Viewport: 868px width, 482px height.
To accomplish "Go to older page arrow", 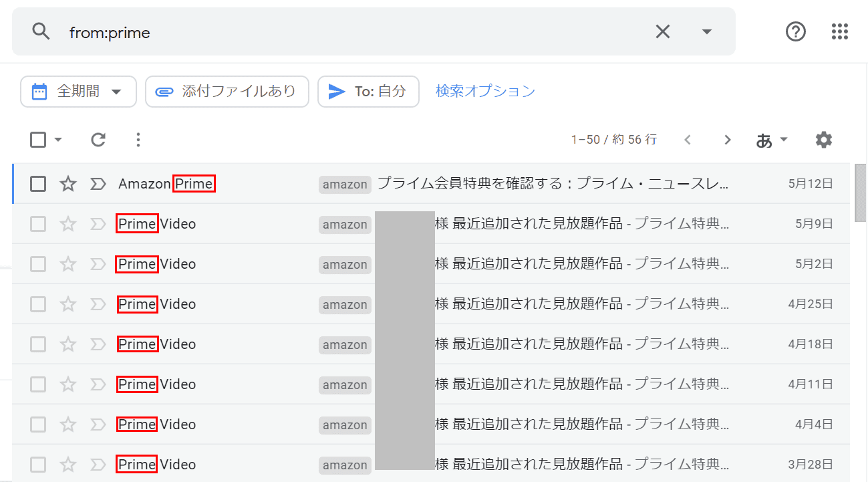I will click(728, 140).
